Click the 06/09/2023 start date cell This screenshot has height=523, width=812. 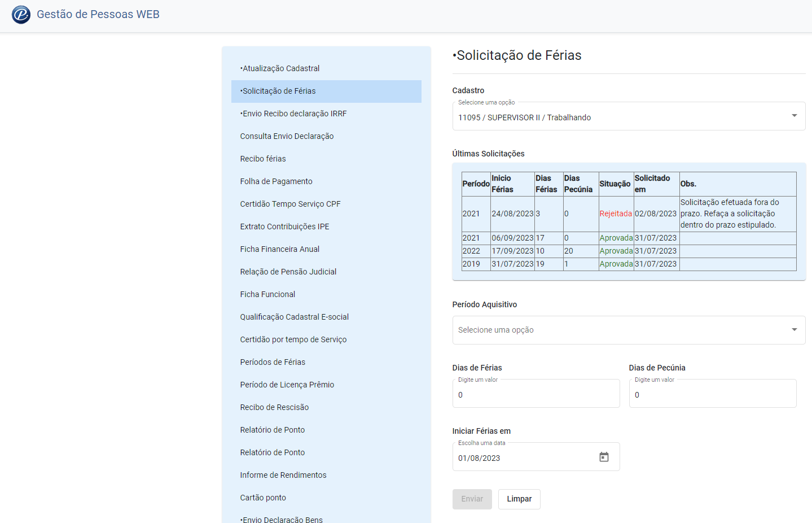pos(512,238)
